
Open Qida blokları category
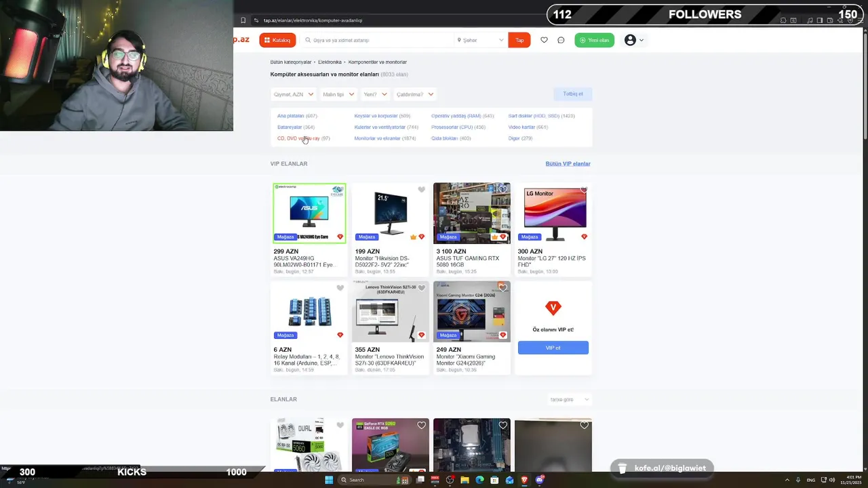444,138
